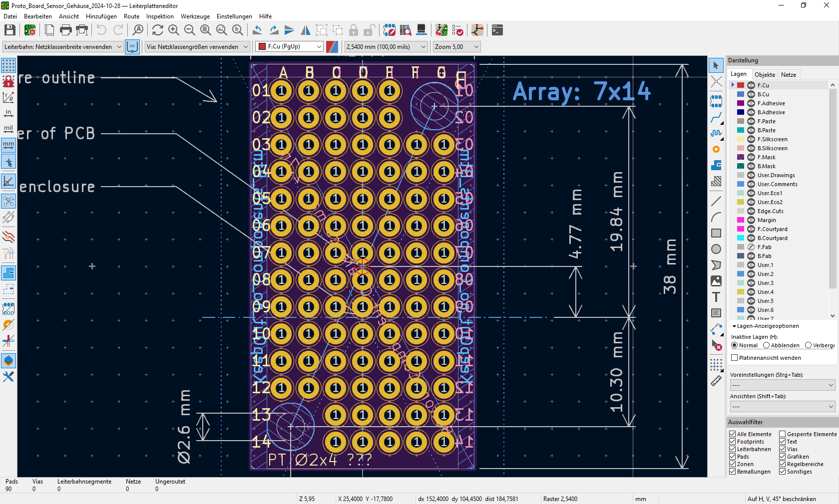This screenshot has width=839, height=504.
Task: Switch units to mils
Action: (8, 129)
